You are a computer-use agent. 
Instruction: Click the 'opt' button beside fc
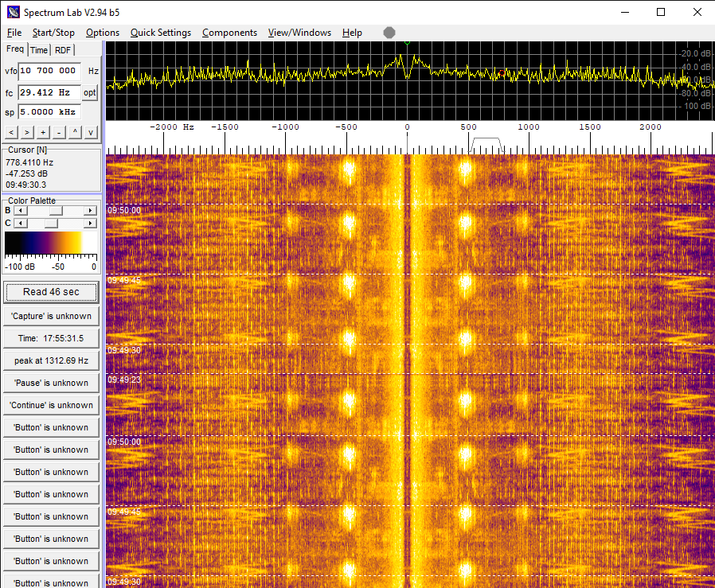(90, 92)
